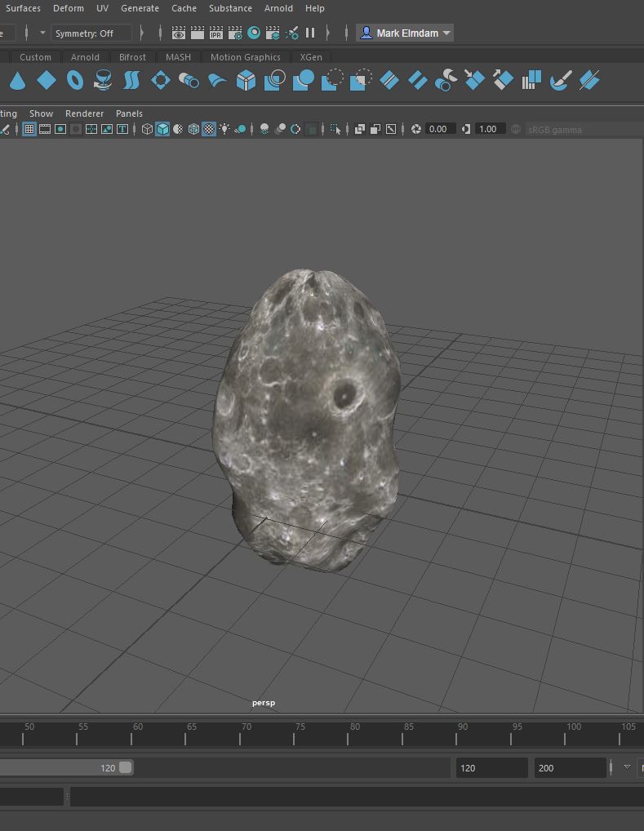The width and height of the screenshot is (644, 831).
Task: Toggle textured display checker icon
Action: pyautogui.click(x=209, y=129)
